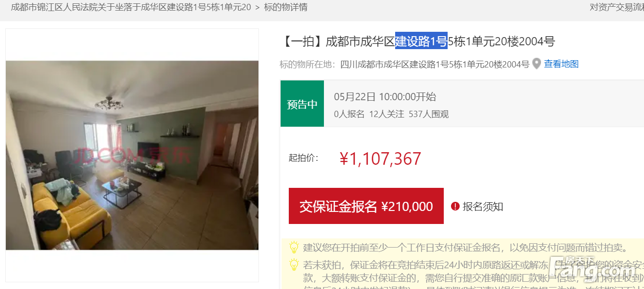
Task: Select the 标的物详情 breadcrumb item
Action: (286, 7)
